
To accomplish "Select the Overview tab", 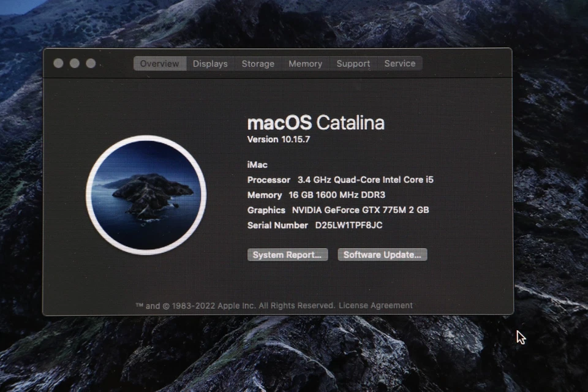I will pyautogui.click(x=159, y=64).
